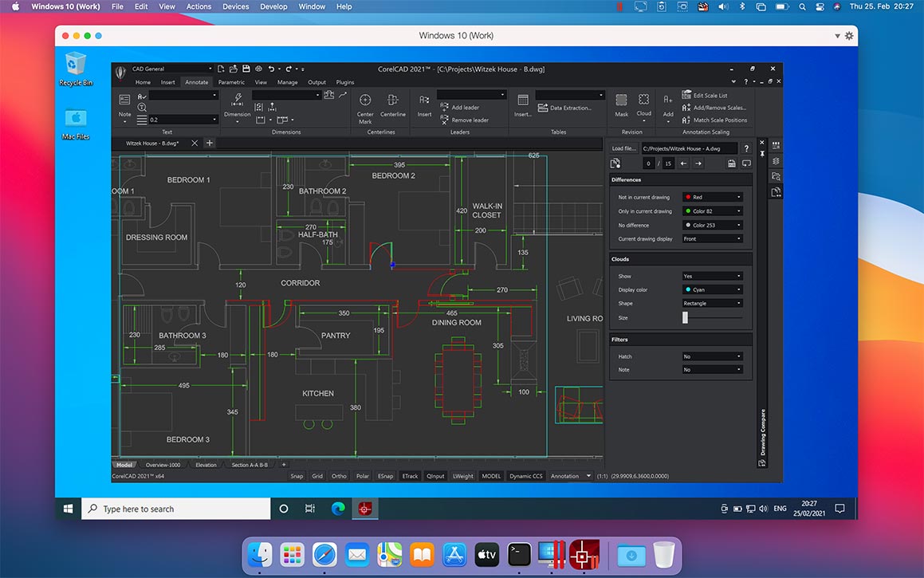
Task: Toggle QInput in the status bar
Action: [435, 476]
